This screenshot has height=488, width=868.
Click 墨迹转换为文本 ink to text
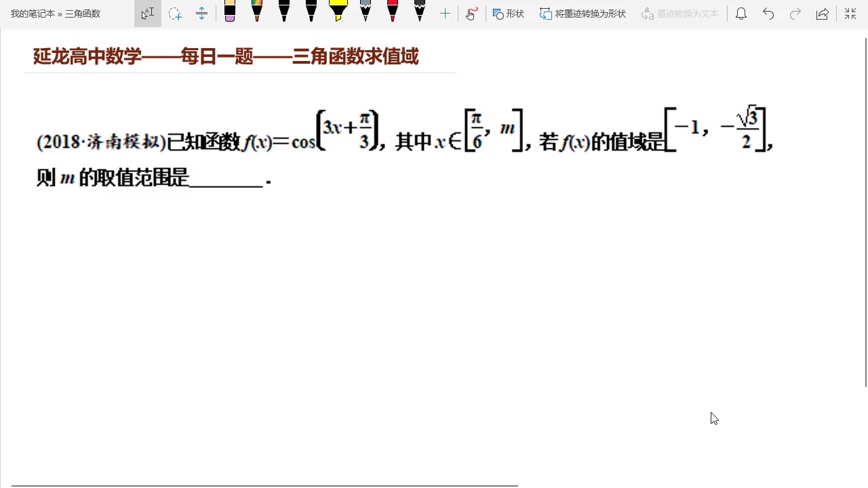pos(679,14)
